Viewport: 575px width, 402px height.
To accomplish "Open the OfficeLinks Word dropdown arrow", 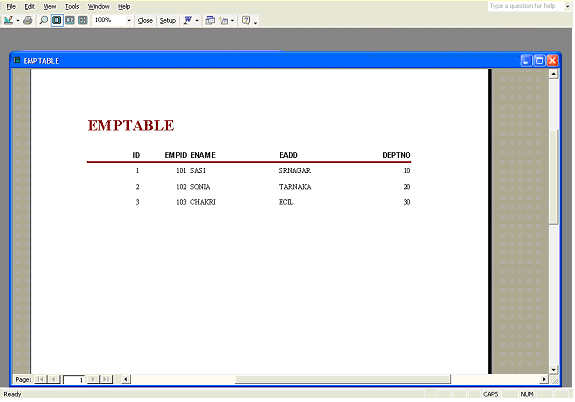I will (197, 21).
